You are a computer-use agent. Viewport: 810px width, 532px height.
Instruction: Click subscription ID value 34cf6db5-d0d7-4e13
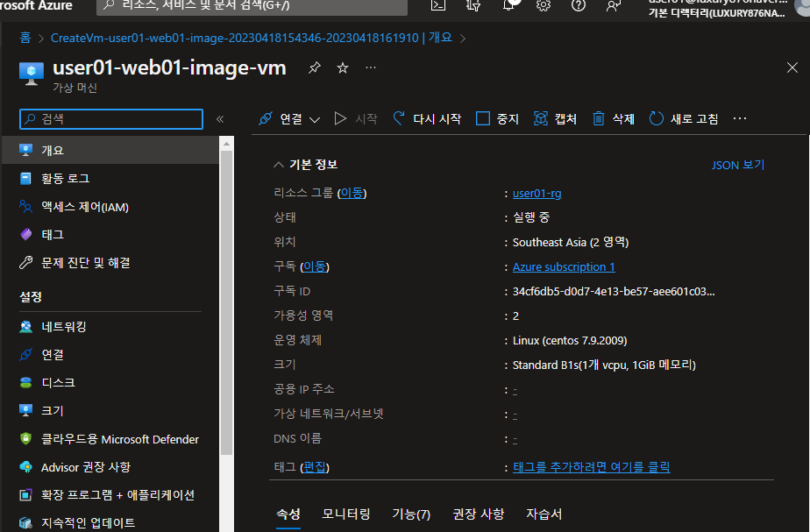(x=614, y=291)
